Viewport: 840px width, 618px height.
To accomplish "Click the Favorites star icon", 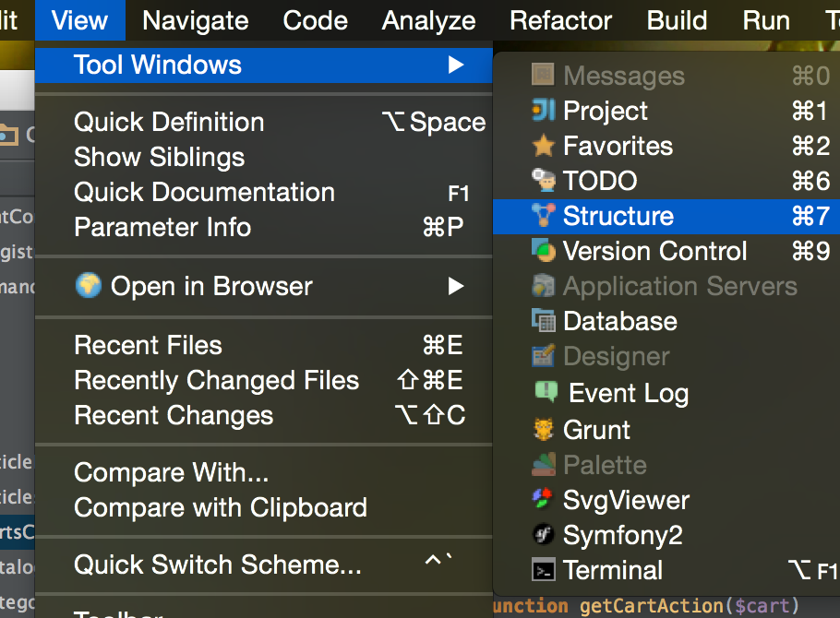I will point(543,146).
